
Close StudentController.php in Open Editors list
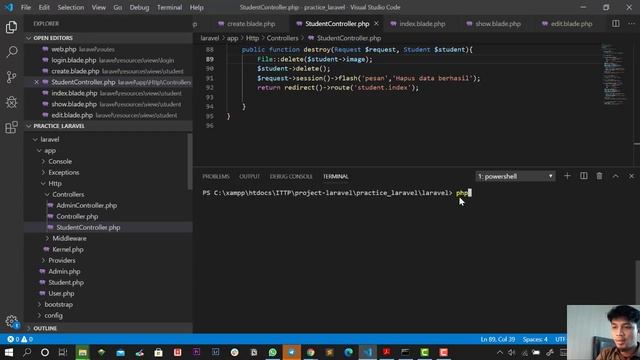click(x=36, y=82)
